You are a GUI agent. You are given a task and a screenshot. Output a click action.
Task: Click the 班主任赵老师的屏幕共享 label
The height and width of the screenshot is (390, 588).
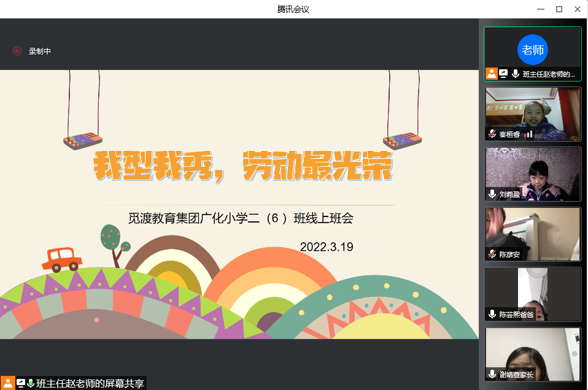(x=90, y=384)
